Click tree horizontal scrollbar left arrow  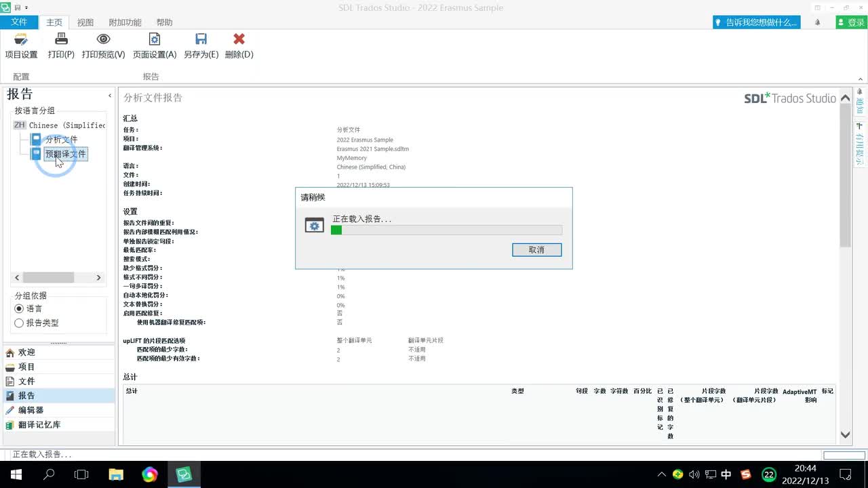coord(18,278)
